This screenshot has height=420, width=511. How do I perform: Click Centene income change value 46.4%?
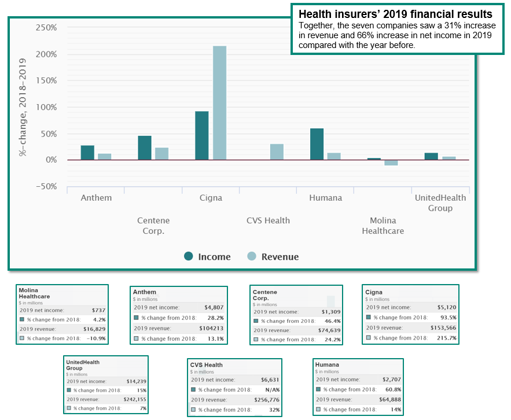click(332, 321)
